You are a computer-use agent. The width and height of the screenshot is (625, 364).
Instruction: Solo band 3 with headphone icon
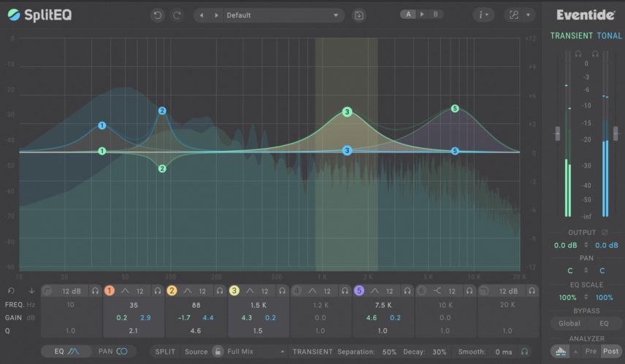283,291
